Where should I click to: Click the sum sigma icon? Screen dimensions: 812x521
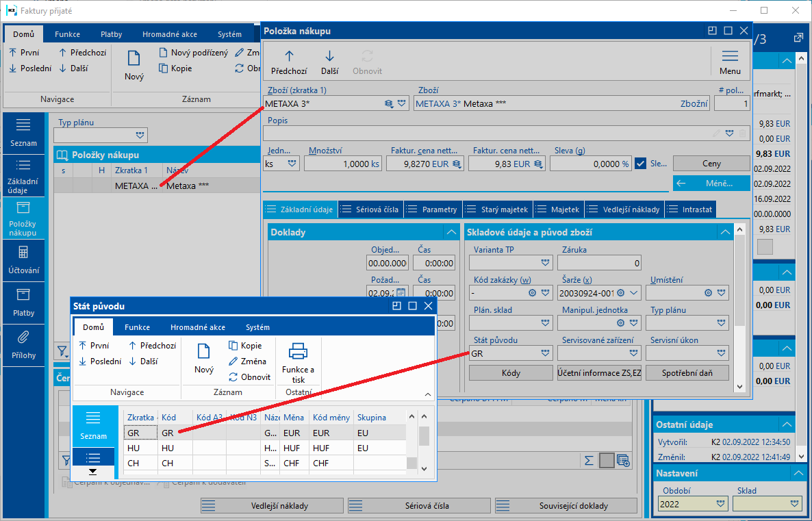(589, 460)
